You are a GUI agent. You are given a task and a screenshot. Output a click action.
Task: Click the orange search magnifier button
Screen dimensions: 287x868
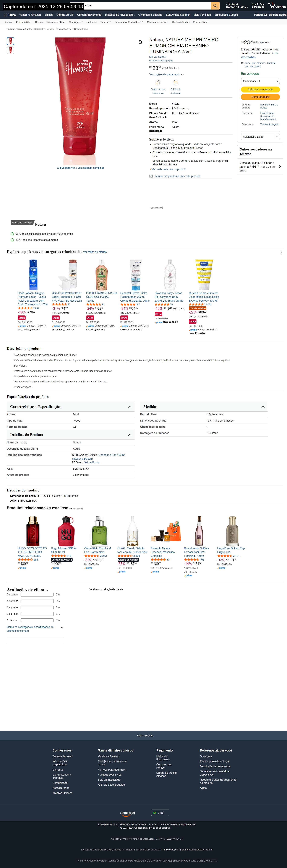(x=215, y=6)
